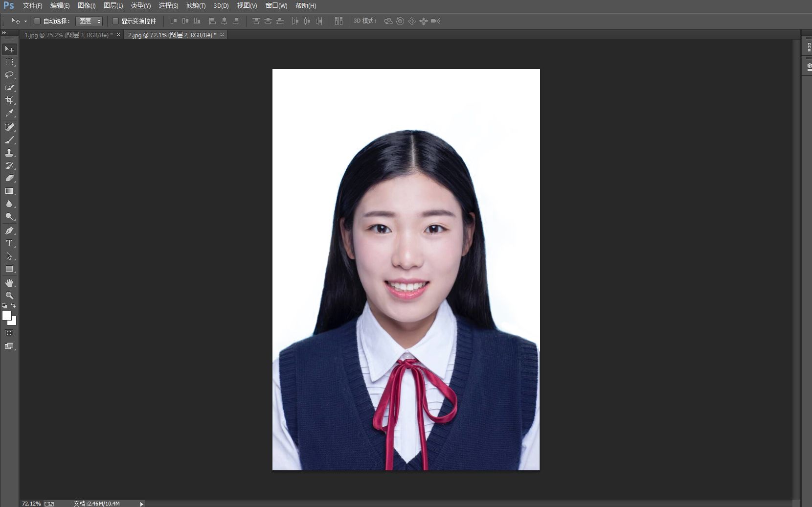Click the Auto-Align Layers icon
Image resolution: width=812 pixels, height=507 pixels.
pyautogui.click(x=338, y=21)
